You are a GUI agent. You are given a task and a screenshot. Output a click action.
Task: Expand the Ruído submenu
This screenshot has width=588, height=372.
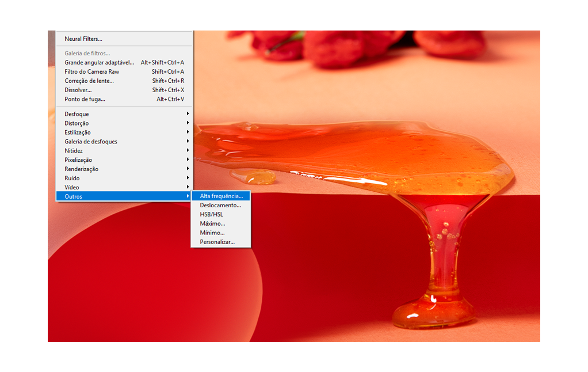pos(124,179)
